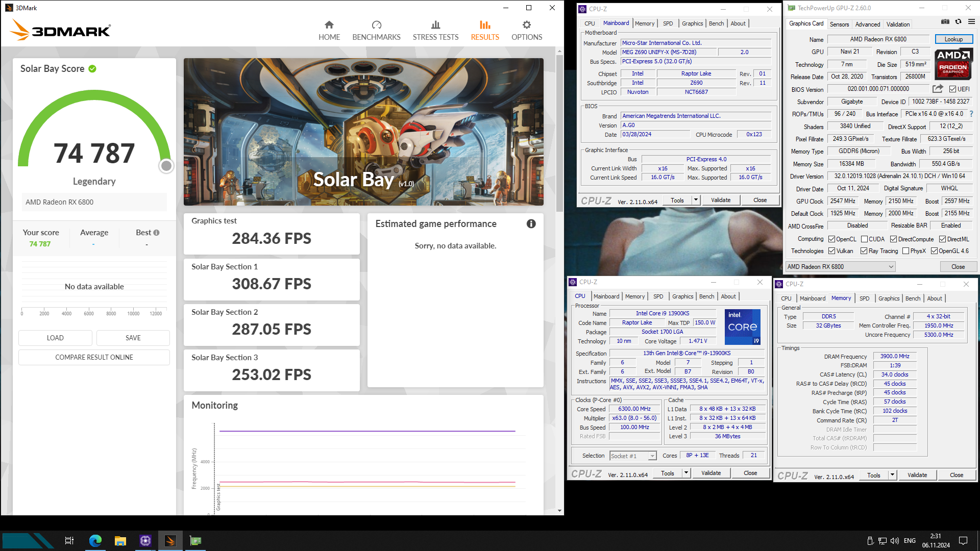The height and width of the screenshot is (551, 980).
Task: Toggle the OpenGL 4.6 checkbox
Action: pyautogui.click(x=935, y=251)
